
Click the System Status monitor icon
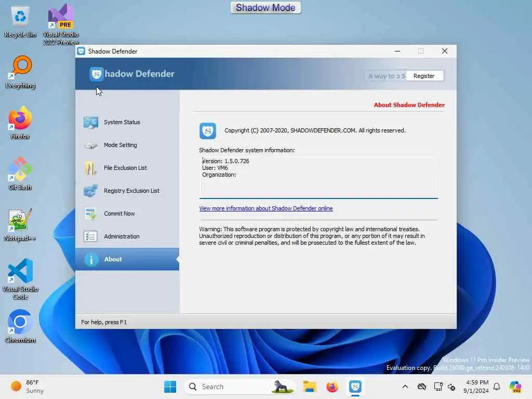(91, 122)
